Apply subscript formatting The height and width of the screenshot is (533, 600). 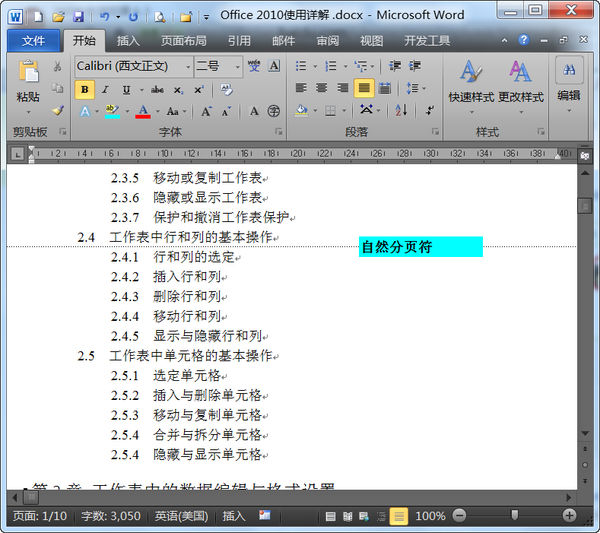pyautogui.click(x=178, y=90)
